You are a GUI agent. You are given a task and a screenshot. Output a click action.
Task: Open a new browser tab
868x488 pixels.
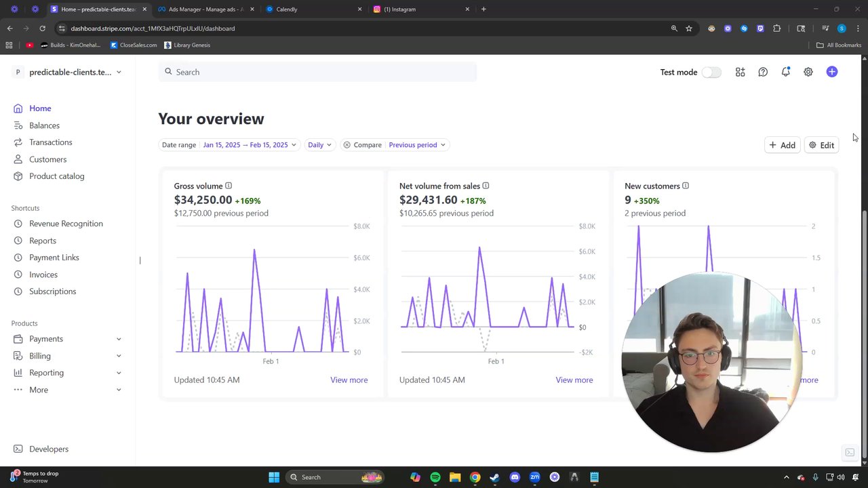click(x=484, y=9)
